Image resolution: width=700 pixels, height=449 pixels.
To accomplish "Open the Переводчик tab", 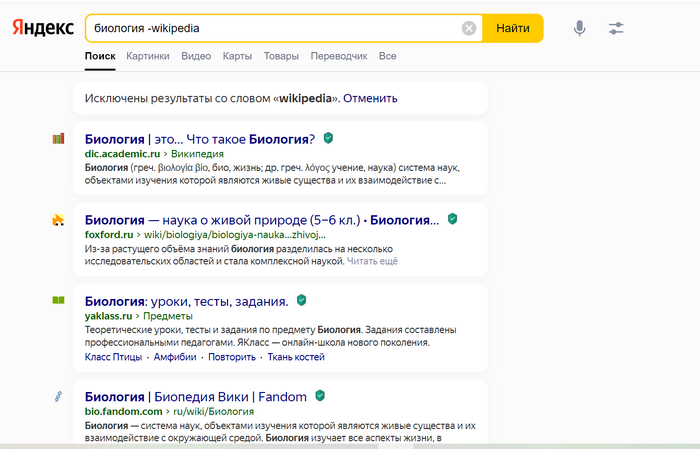I will [339, 56].
